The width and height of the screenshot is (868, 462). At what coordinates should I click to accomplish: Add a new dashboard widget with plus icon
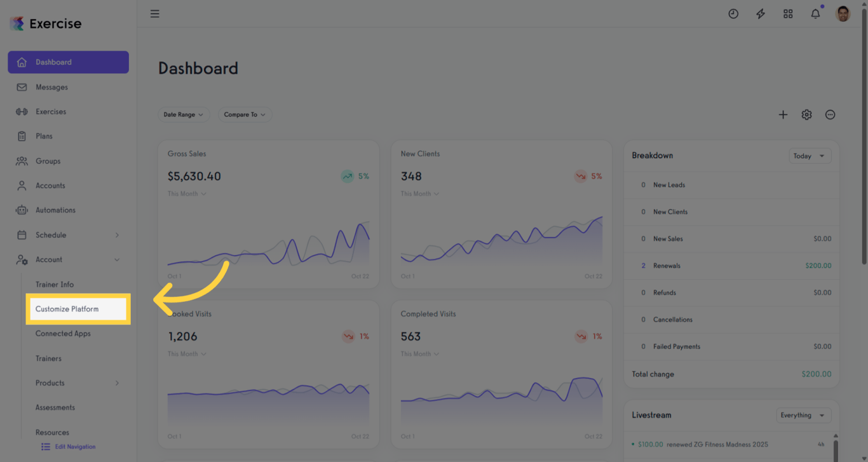pyautogui.click(x=783, y=114)
